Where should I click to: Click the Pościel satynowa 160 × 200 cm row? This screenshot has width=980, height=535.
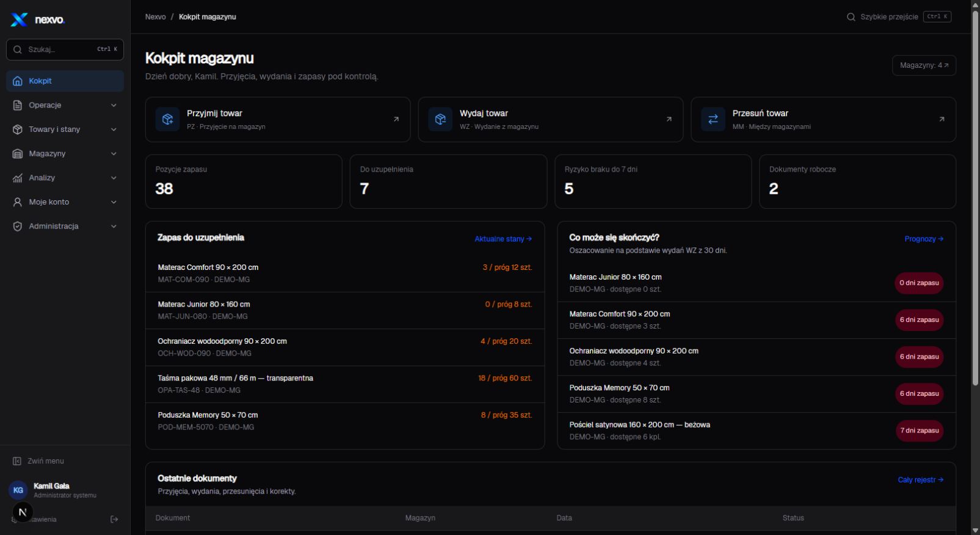pyautogui.click(x=757, y=431)
